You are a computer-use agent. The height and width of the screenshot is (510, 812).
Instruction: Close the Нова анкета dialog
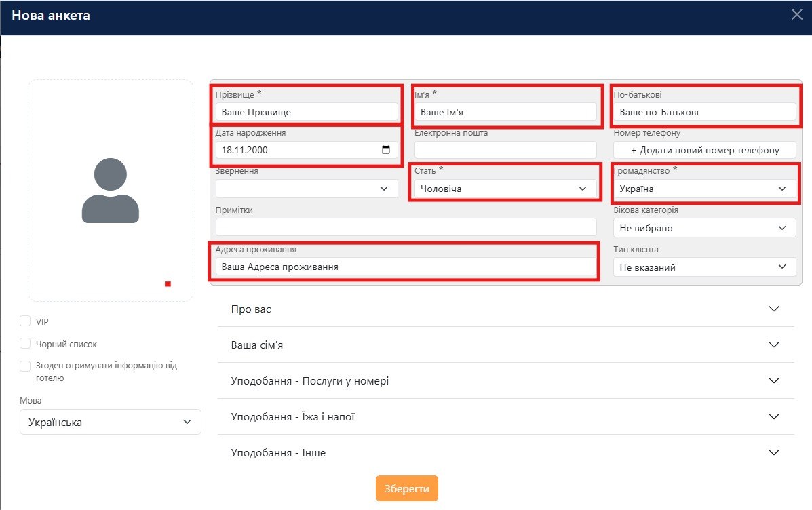[x=797, y=14]
